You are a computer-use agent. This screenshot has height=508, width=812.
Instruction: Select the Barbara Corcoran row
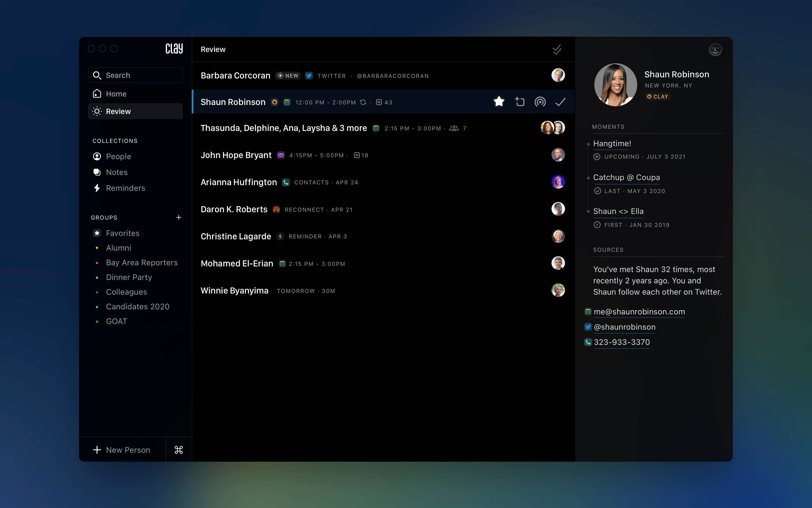coord(383,76)
